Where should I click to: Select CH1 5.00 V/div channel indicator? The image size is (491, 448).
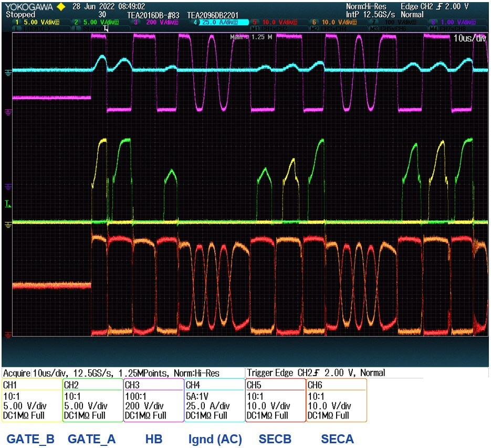tap(37, 22)
